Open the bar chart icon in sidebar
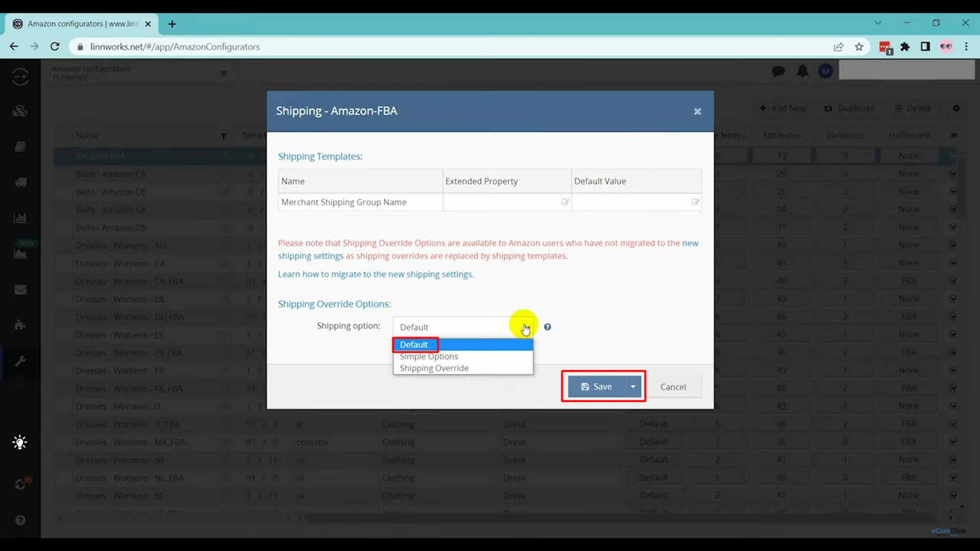Screen dimensions: 980x551 point(20,218)
